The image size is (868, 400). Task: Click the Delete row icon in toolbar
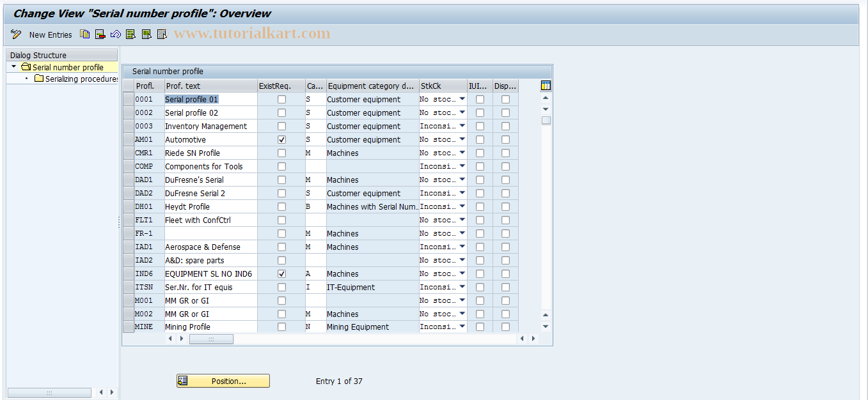click(100, 35)
